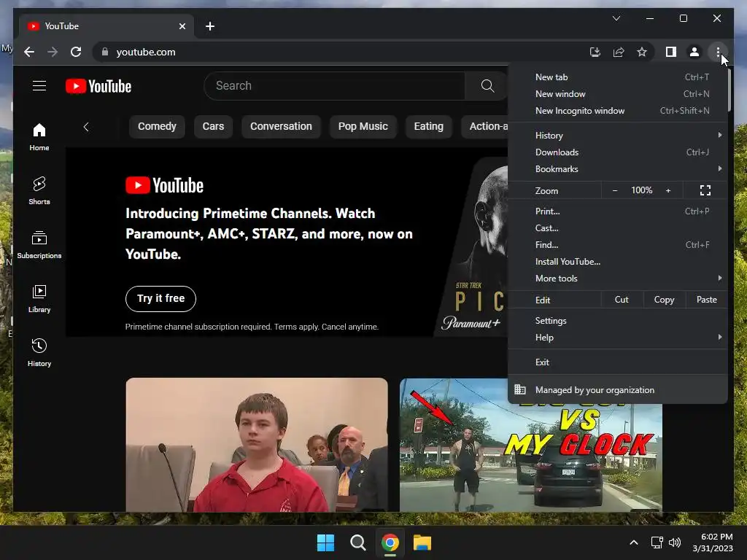Decrease zoom with the minus button
747x560 pixels.
pos(614,190)
